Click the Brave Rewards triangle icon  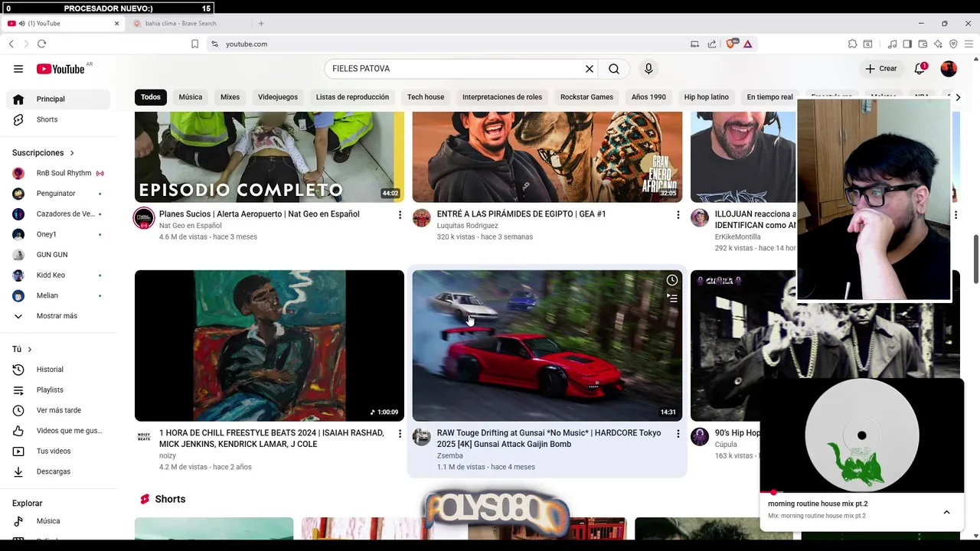pyautogui.click(x=748, y=44)
